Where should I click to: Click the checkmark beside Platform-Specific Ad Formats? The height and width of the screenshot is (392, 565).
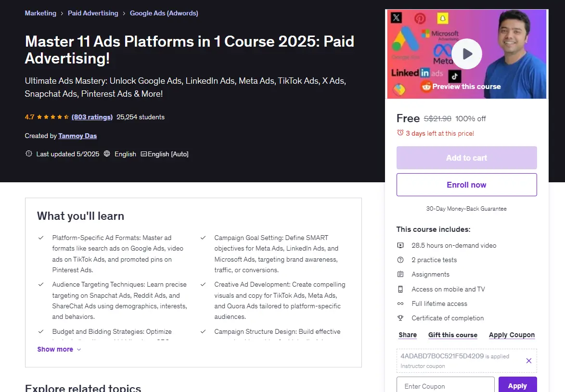coord(41,238)
